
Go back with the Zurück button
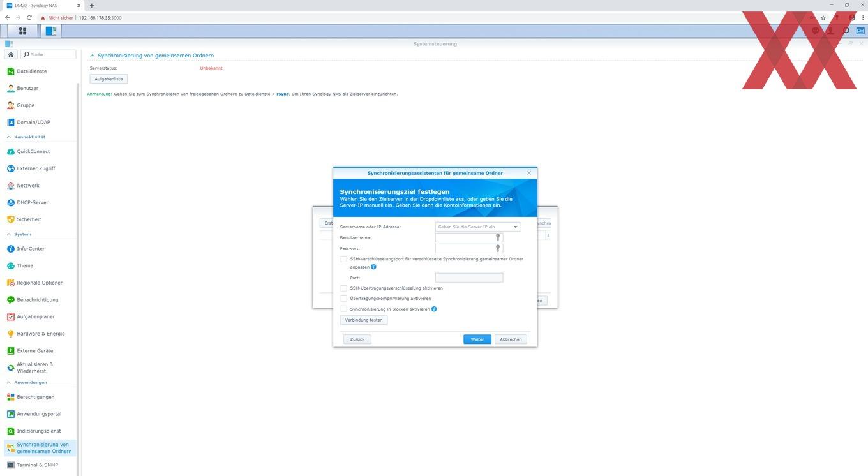[x=357, y=339]
